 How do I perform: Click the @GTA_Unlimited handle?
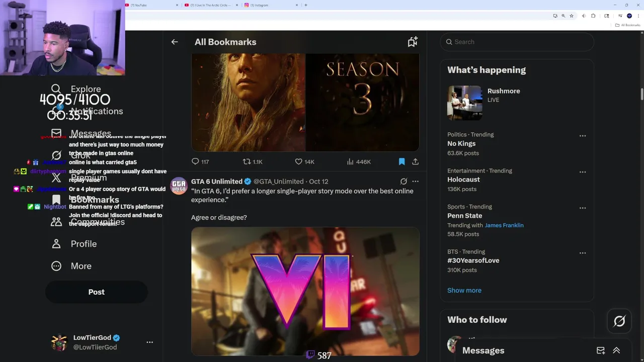pos(278,182)
